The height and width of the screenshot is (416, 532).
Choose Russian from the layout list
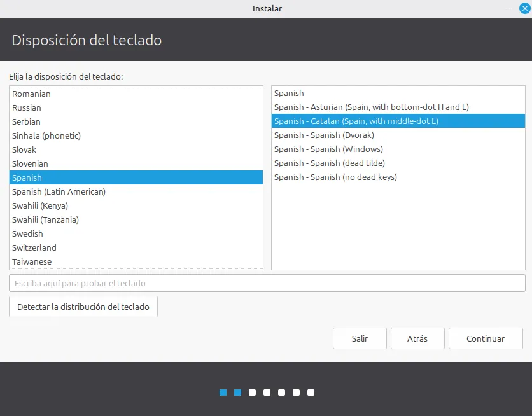[136, 107]
